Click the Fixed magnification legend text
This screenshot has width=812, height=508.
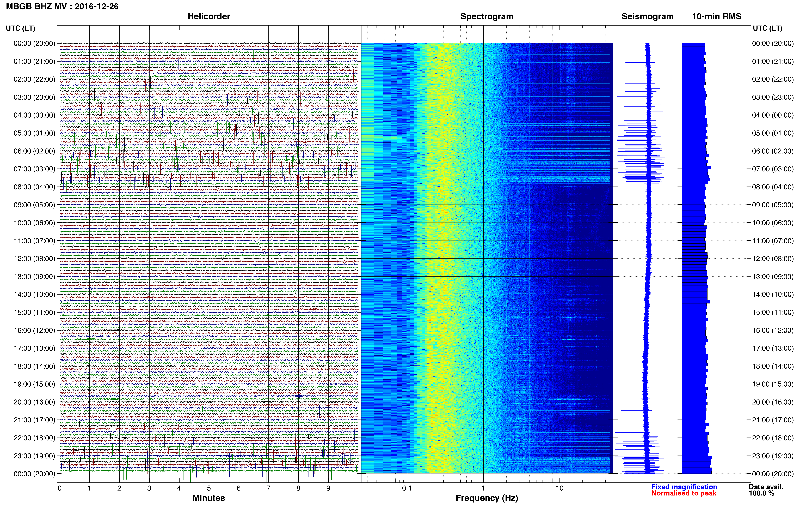tap(684, 487)
